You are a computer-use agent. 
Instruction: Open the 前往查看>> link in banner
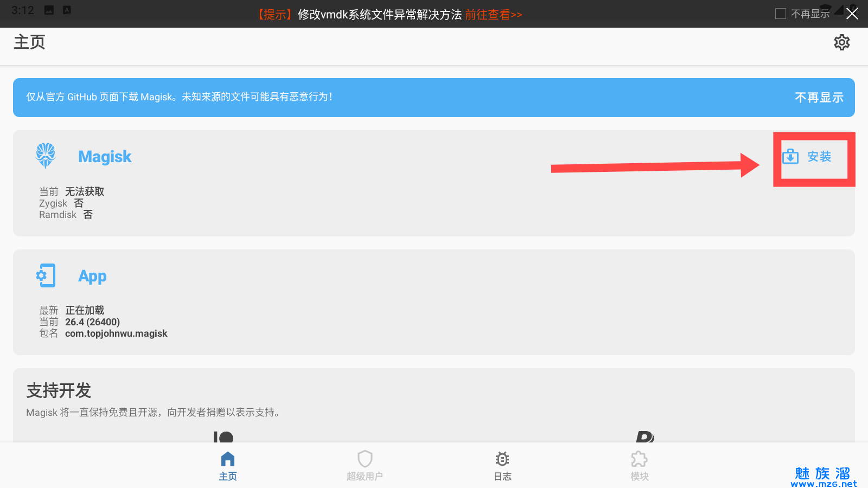(x=493, y=15)
